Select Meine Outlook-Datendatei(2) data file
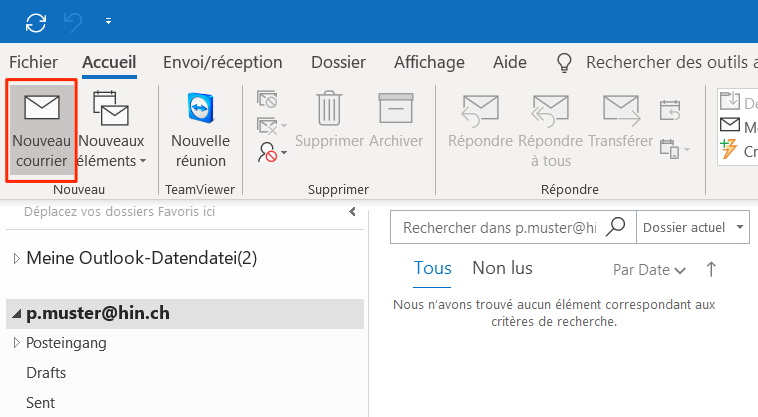 pos(142,259)
